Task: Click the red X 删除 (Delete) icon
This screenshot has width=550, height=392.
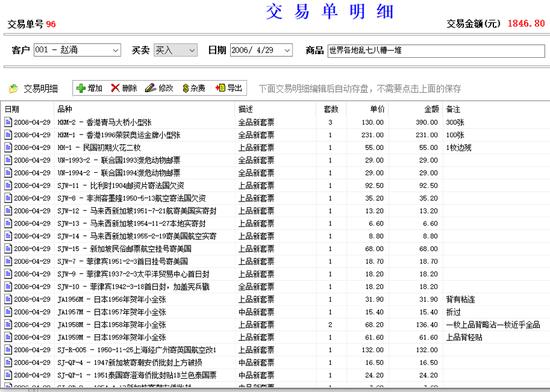Action: (115, 88)
